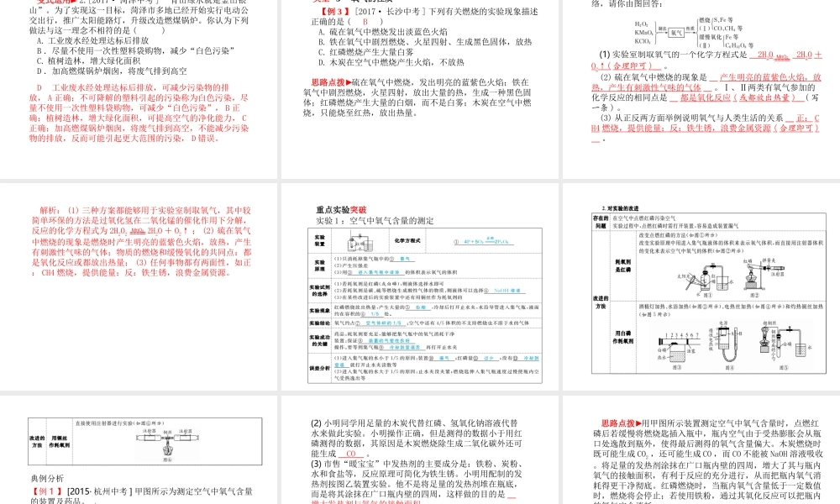Click option A. 工业废水经处理达标后排放
The width and height of the screenshot is (840, 504).
(x=92, y=40)
